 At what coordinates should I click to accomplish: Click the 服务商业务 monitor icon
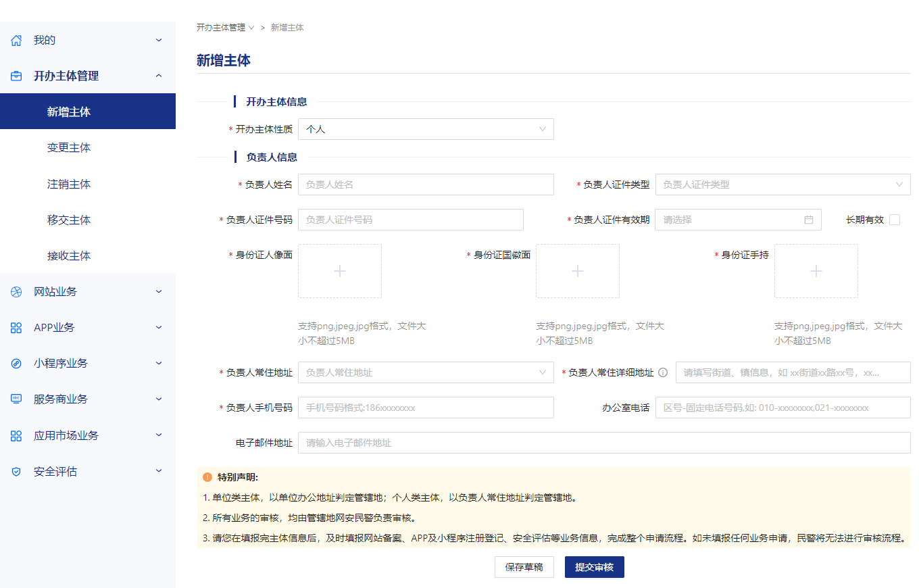coord(16,399)
